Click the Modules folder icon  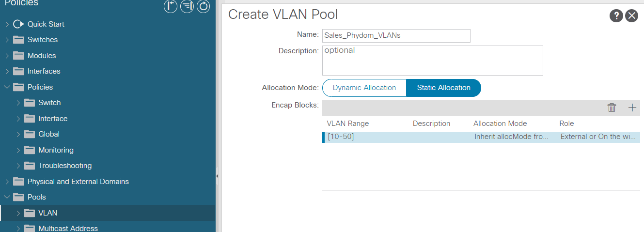pyautogui.click(x=19, y=56)
